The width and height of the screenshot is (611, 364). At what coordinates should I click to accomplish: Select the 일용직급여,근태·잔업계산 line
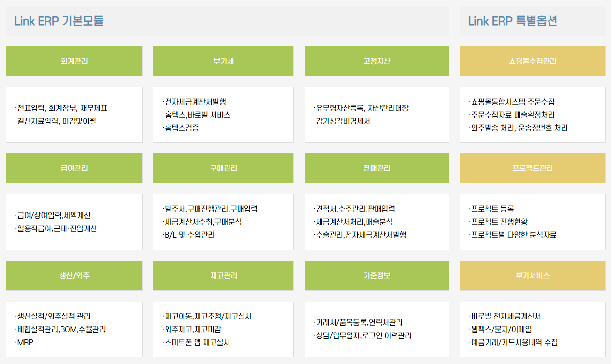(56, 228)
